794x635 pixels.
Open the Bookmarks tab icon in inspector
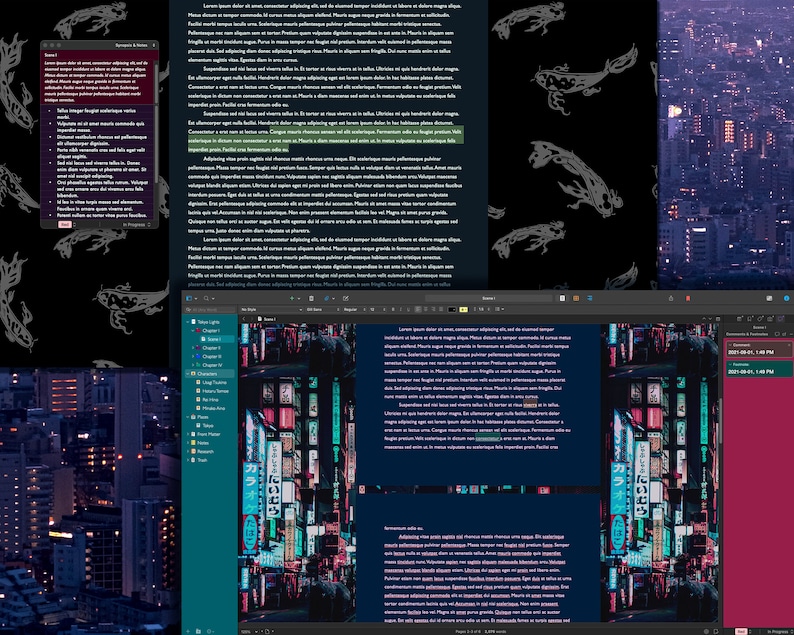pyautogui.click(x=750, y=319)
